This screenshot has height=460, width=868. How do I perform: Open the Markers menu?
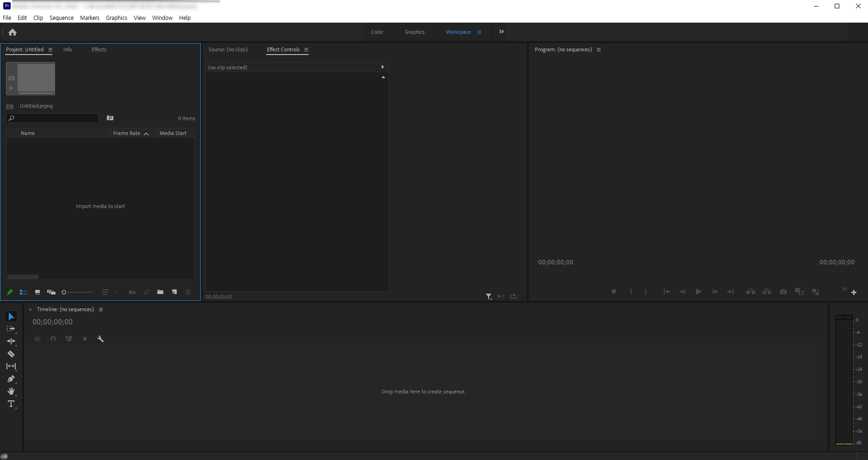pos(90,18)
